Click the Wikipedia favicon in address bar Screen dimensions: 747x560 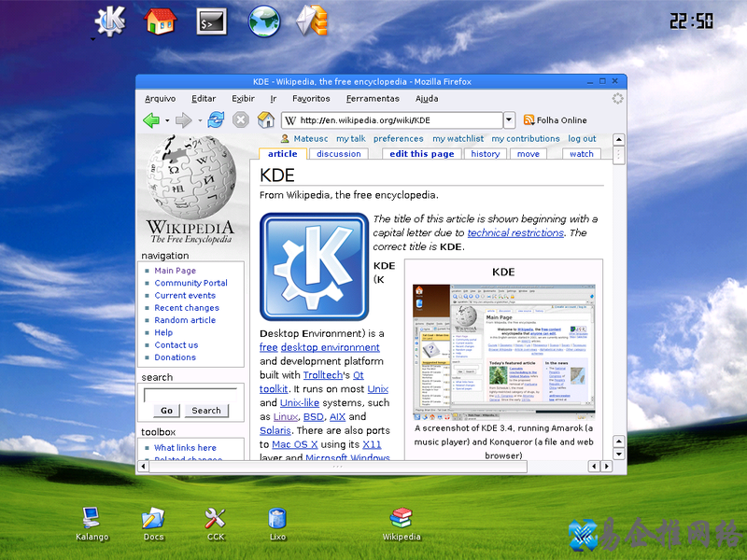pos(290,120)
